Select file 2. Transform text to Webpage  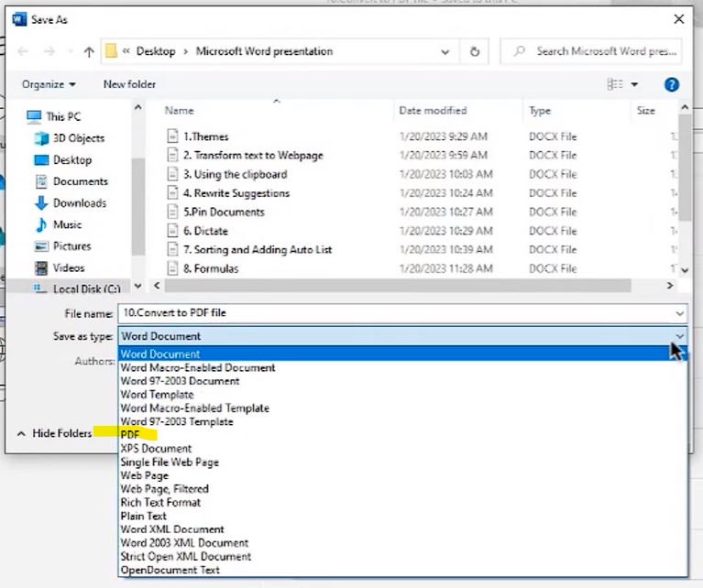pyautogui.click(x=245, y=155)
